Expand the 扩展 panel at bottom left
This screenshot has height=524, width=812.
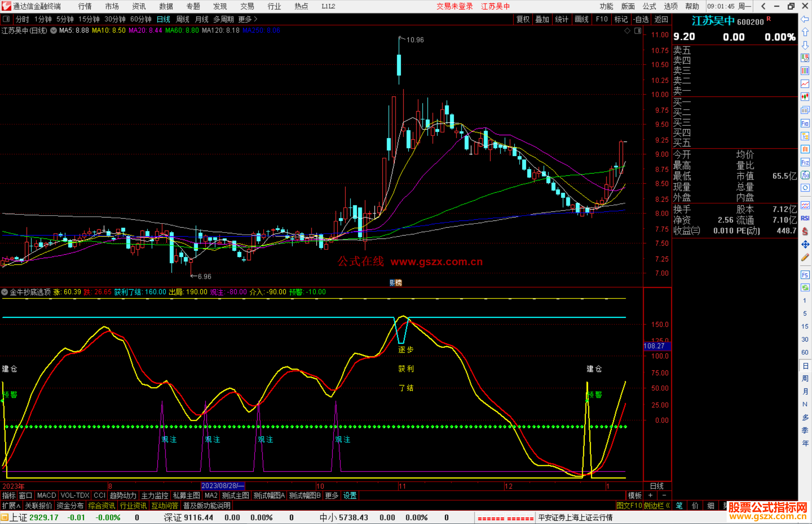pos(11,506)
